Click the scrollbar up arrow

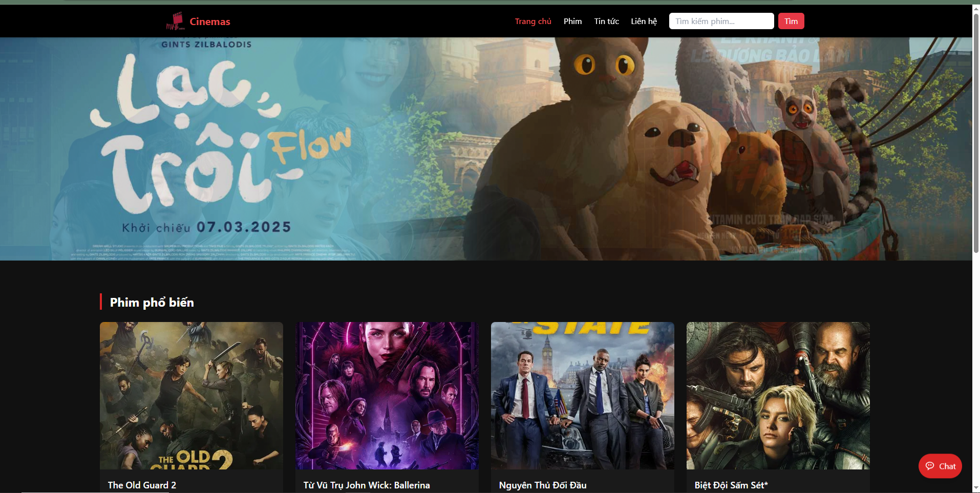[976, 9]
